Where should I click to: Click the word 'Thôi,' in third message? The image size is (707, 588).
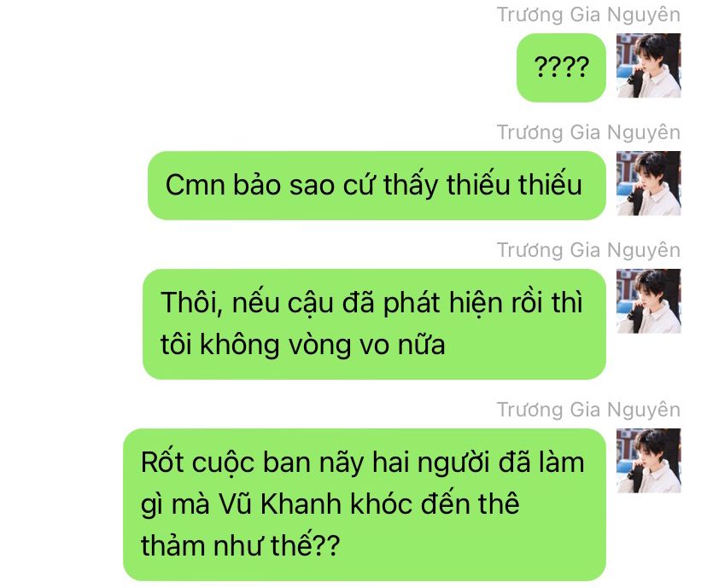191,303
